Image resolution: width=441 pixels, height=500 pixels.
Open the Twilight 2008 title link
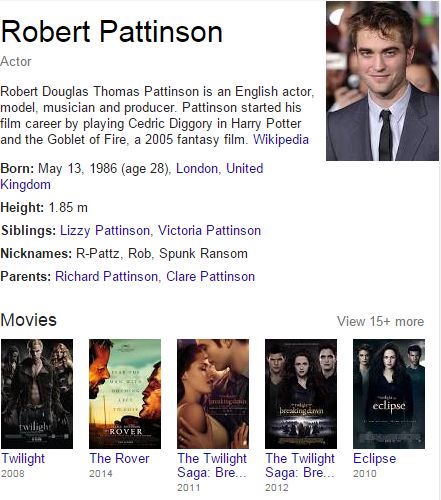point(23,458)
